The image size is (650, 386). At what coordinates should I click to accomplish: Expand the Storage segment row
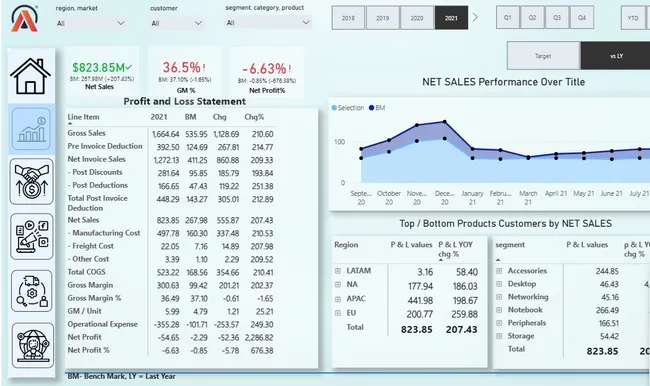(499, 336)
